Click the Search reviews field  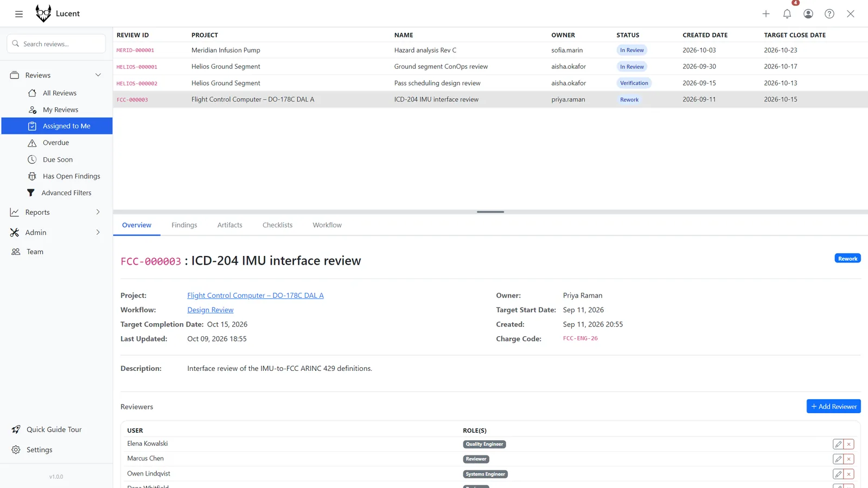click(x=56, y=44)
